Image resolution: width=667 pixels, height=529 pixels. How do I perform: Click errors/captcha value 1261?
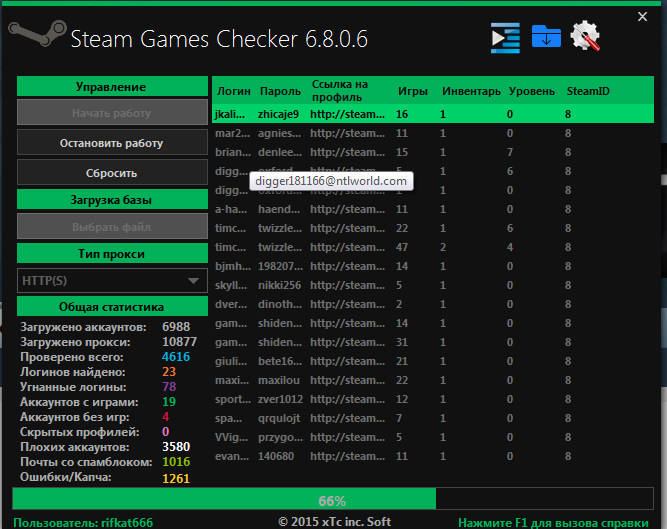176,478
